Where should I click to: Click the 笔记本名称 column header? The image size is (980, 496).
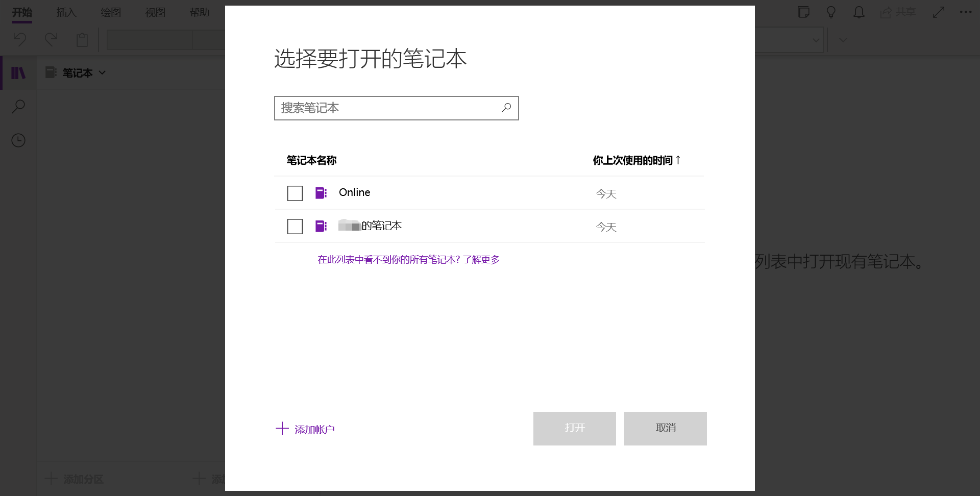pos(311,160)
